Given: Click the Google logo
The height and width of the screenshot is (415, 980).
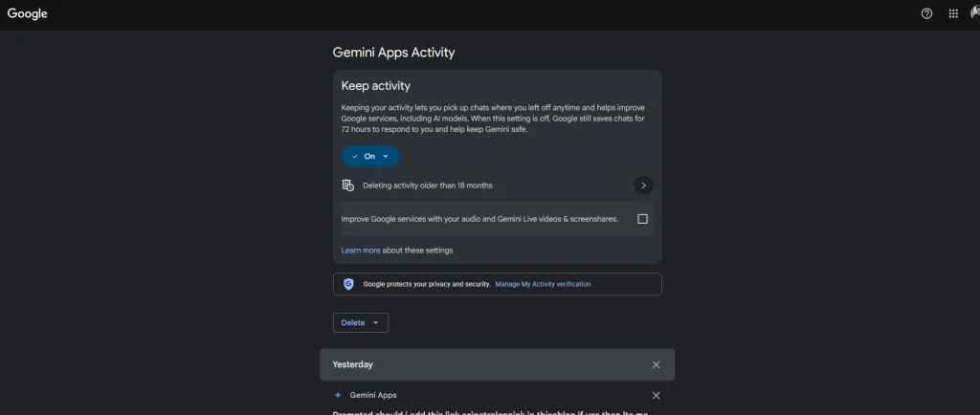Looking at the screenshot, I should click(28, 13).
